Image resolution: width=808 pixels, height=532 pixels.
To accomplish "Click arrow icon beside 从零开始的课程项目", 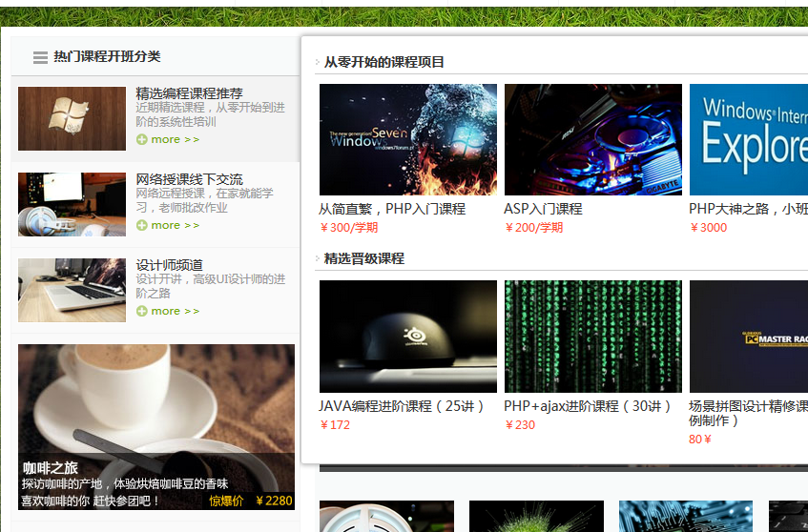I will click(x=318, y=63).
